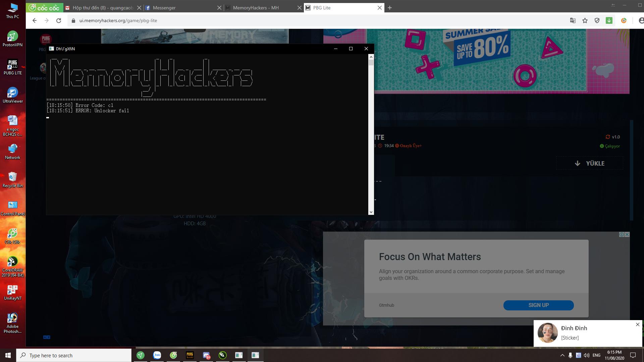Select PUBG LITE desktop shortcut
The width and height of the screenshot is (644, 362).
[12, 67]
